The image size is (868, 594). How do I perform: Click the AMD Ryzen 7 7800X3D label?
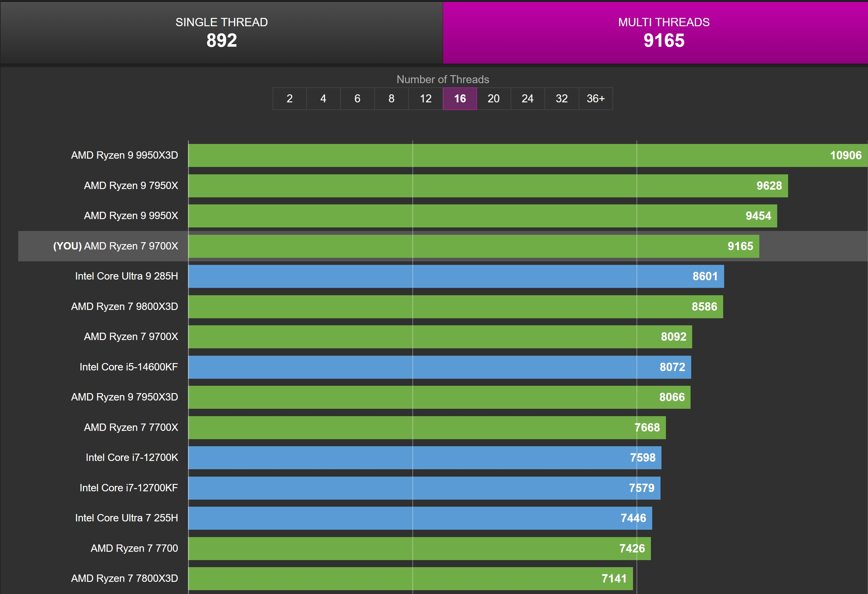tap(124, 578)
